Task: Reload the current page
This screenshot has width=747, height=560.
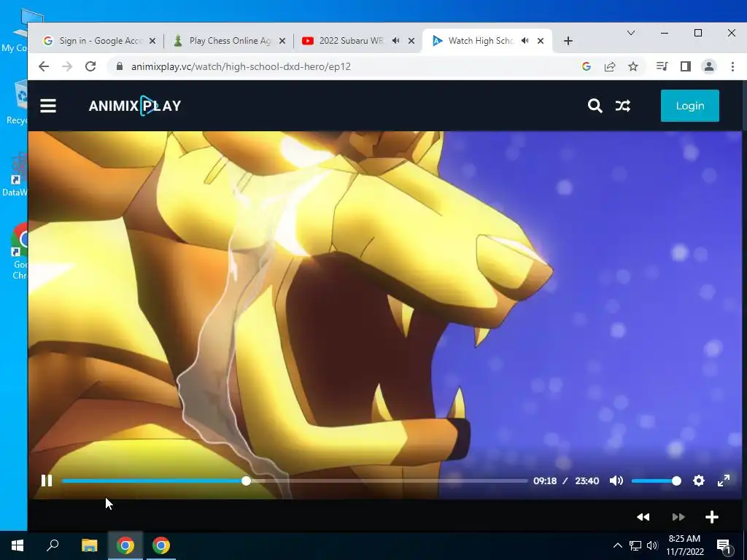Action: 90,66
